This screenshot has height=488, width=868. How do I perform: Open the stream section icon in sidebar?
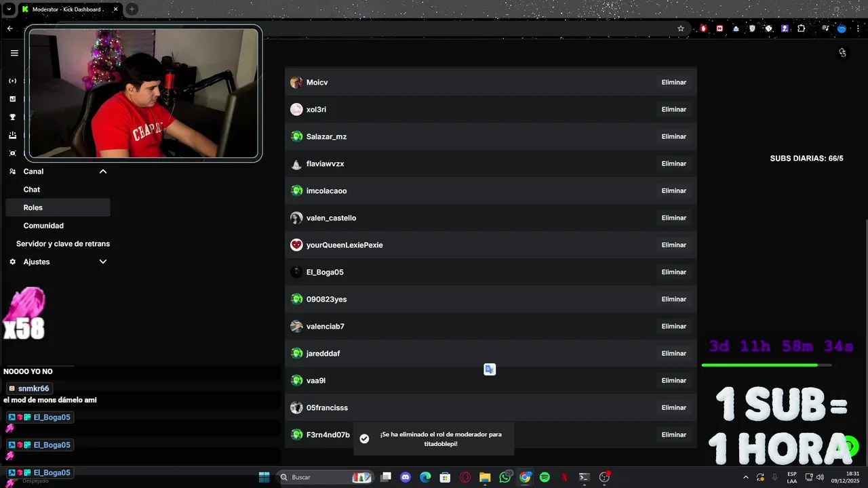[x=12, y=81]
